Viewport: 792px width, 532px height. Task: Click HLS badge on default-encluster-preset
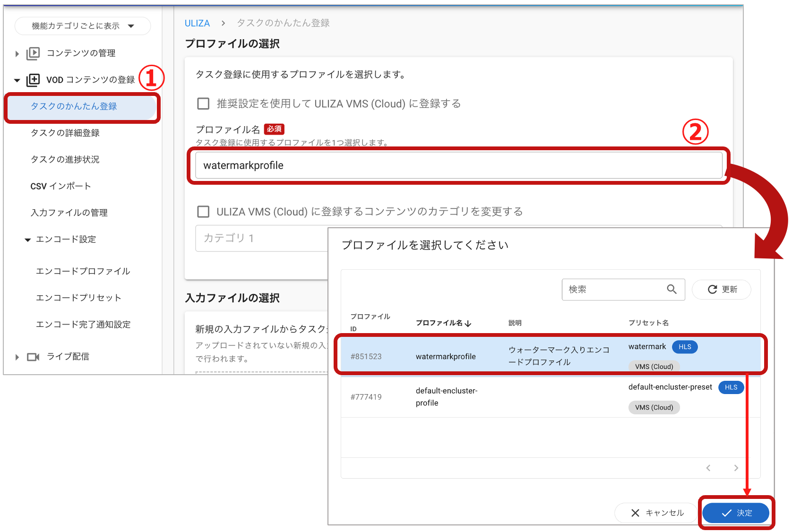[731, 387]
